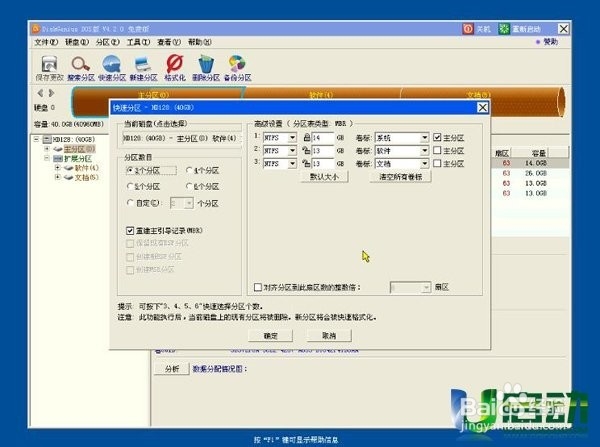Select the Custom (自定) partition count radio
This screenshot has height=447, width=600.
130,203
